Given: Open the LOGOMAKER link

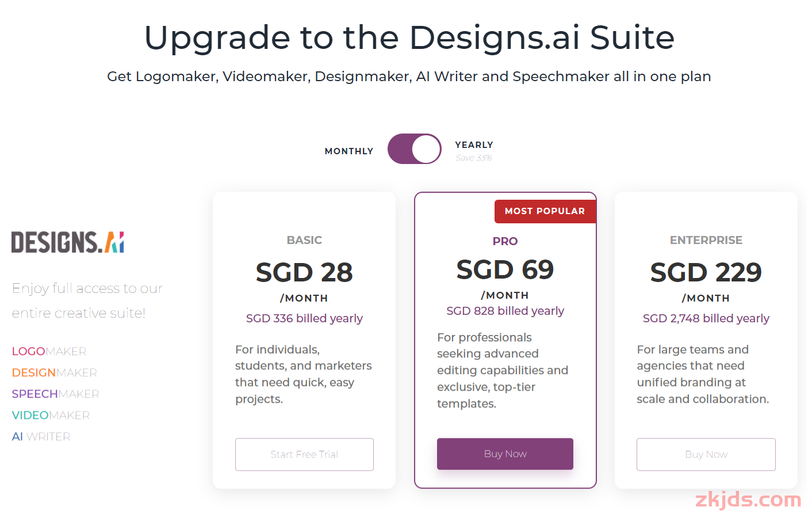Looking at the screenshot, I should tap(49, 351).
